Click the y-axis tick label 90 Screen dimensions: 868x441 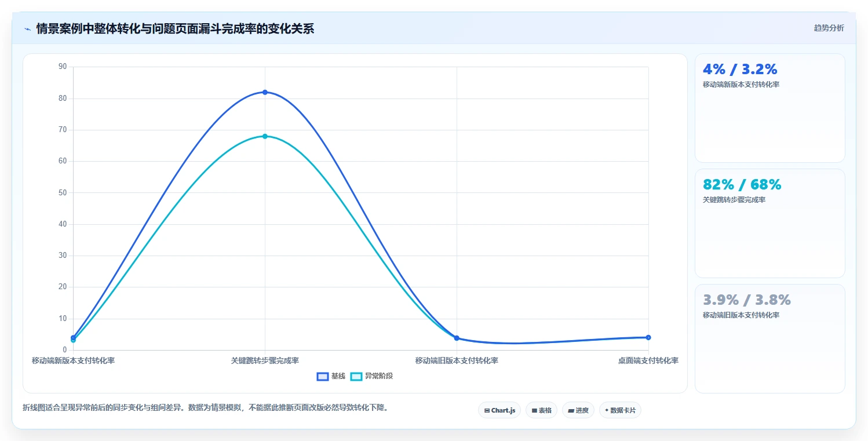63,67
